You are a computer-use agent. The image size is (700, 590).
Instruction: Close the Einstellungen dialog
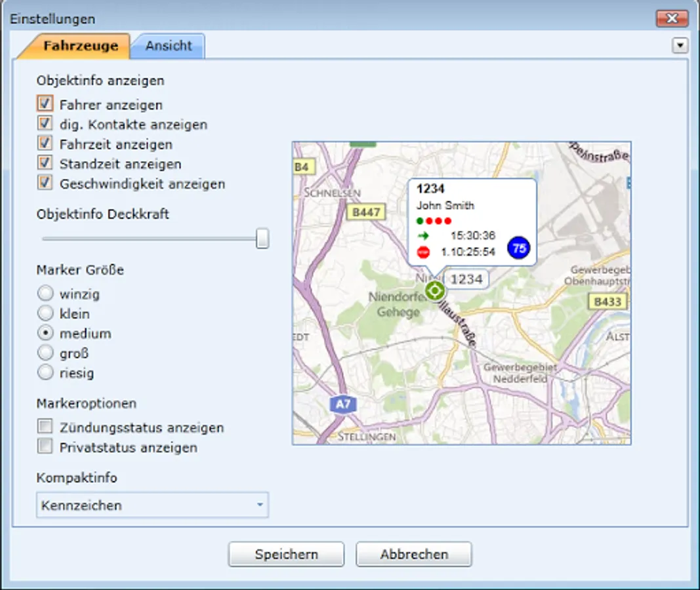click(672, 18)
